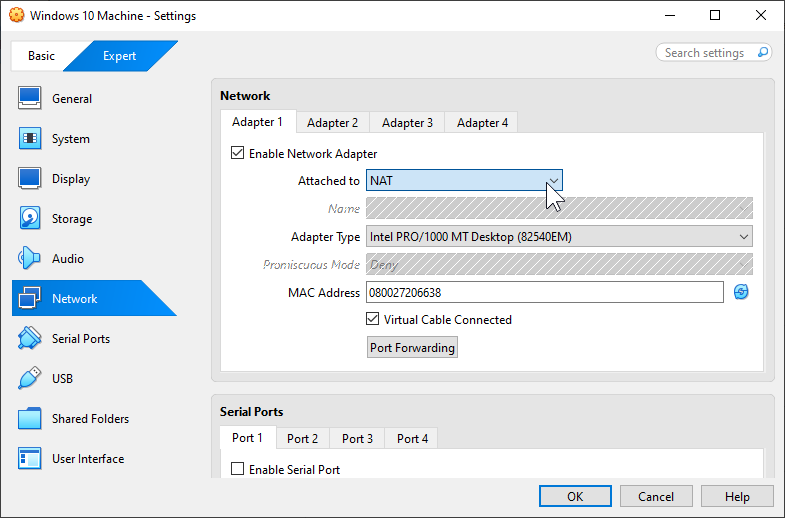Select the User Interface icon

point(30,458)
